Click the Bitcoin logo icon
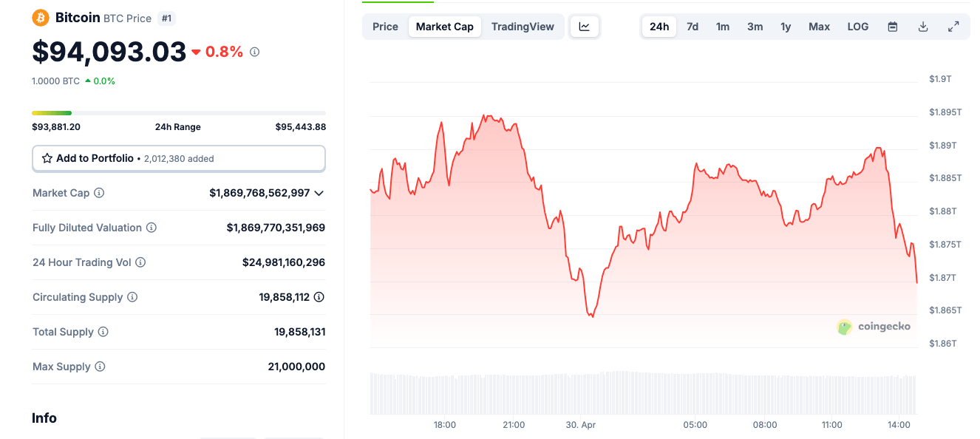Screen dimensions: 980x439 tap(40, 16)
